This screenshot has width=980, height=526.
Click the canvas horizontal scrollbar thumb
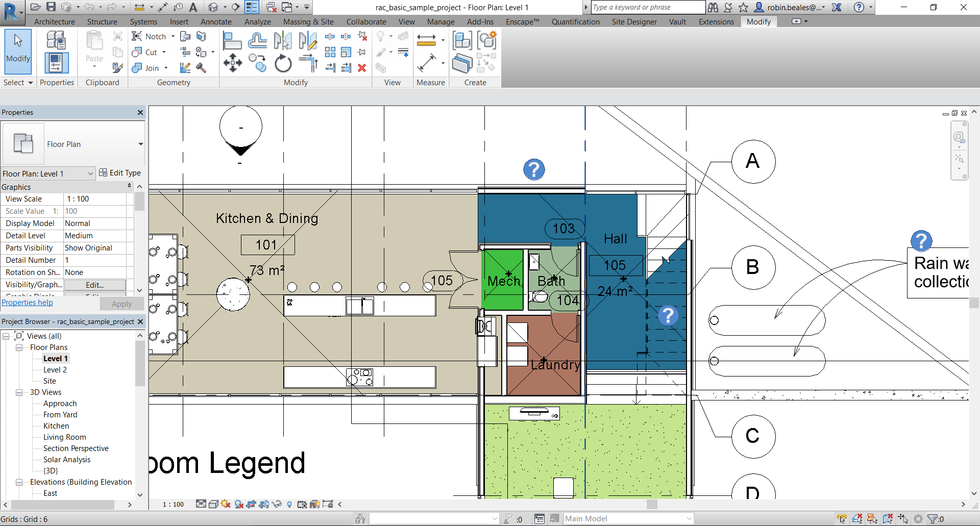652,504
